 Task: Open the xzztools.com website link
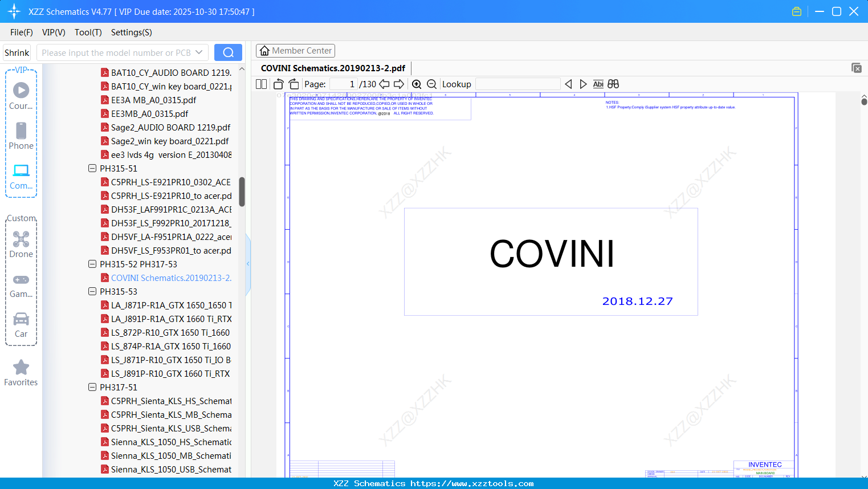click(472, 483)
